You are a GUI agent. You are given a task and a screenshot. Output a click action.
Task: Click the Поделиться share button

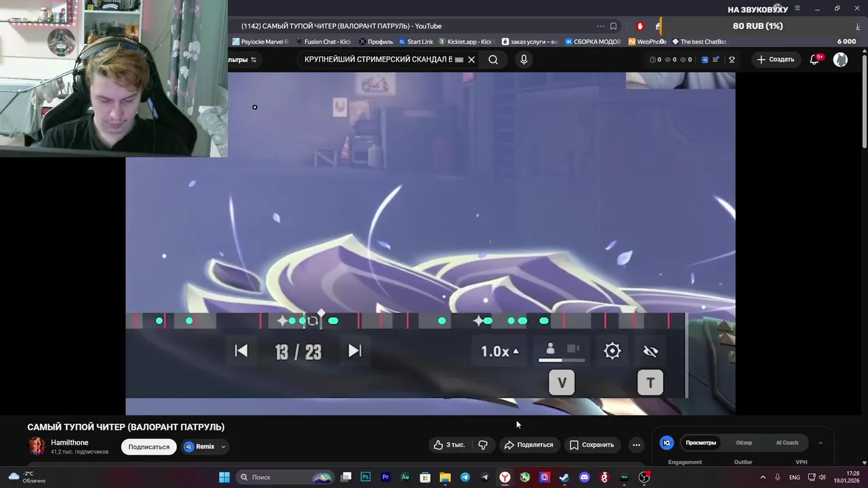tap(528, 445)
